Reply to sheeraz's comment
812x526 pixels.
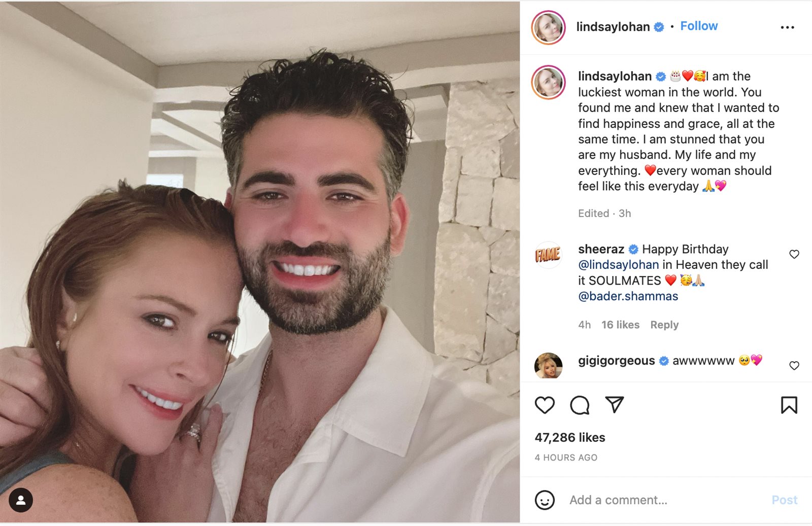tap(664, 325)
